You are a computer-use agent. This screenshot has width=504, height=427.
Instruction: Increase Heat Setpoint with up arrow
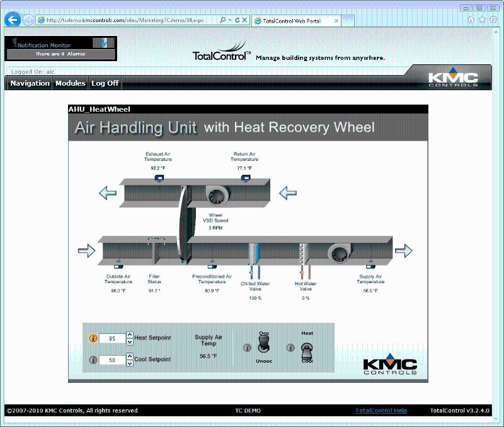click(130, 335)
